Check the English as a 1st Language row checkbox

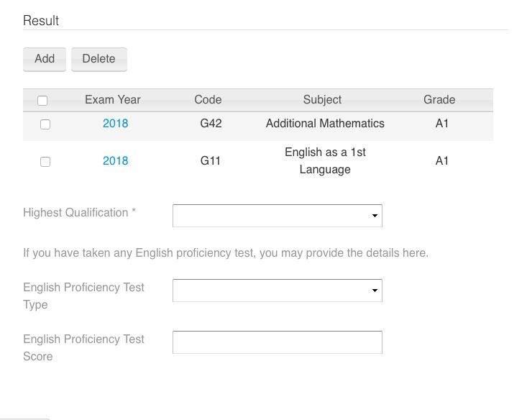[45, 162]
